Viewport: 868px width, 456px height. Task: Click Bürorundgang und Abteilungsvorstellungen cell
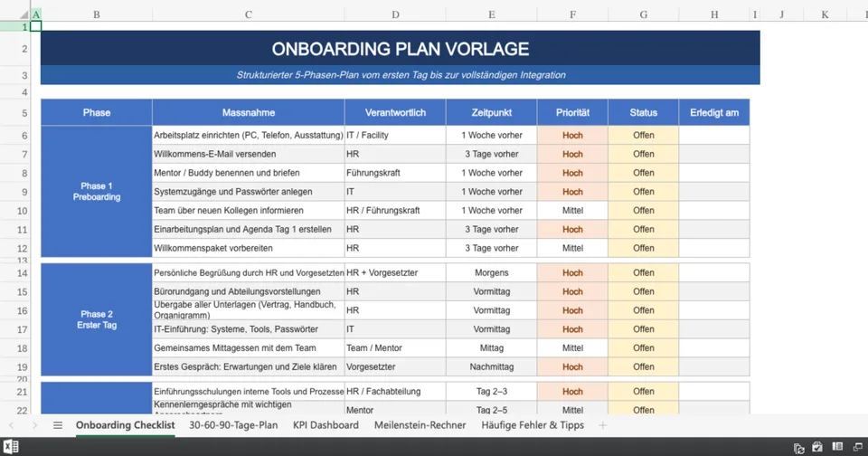(248, 291)
